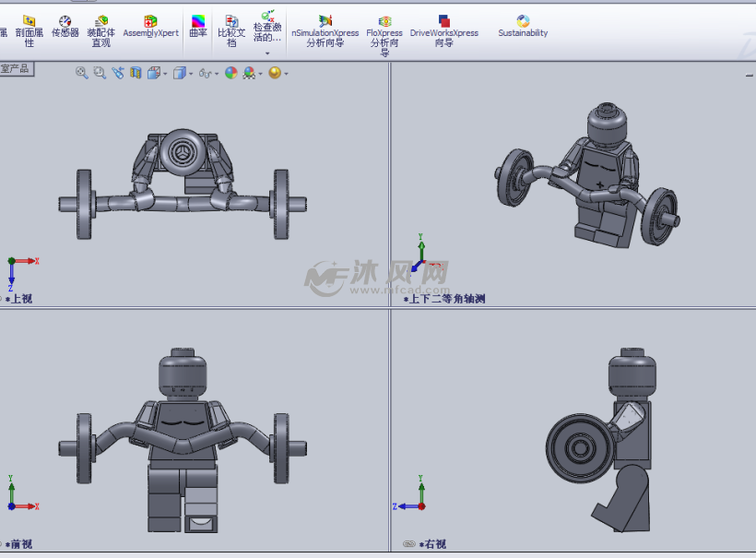
Task: Expand the Hide/Show Items dropdown arrow
Action: 217,74
